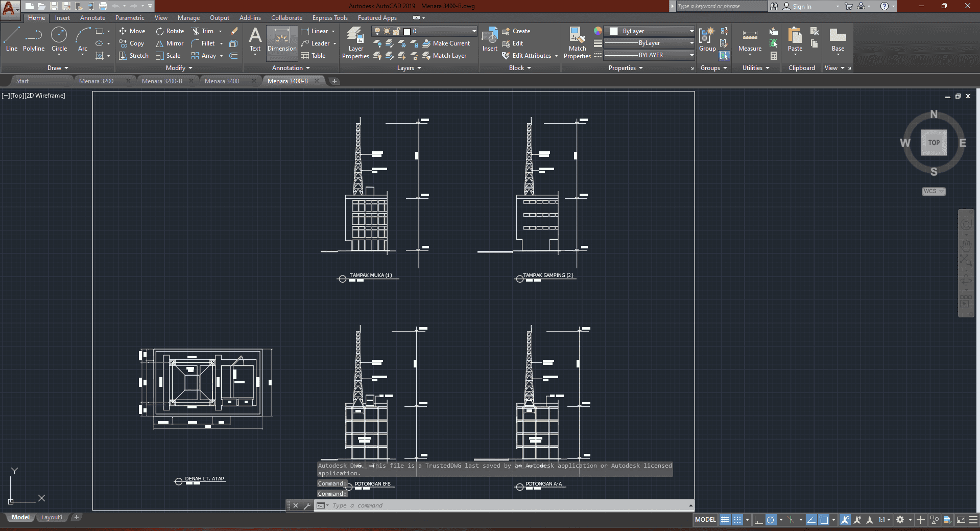
Task: Toggle ortho mode in status bar
Action: coord(758,520)
